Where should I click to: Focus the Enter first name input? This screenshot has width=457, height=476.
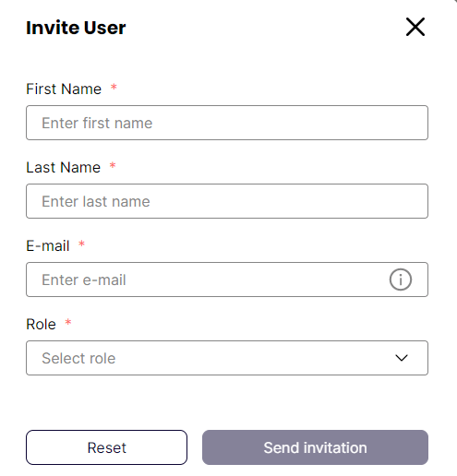pos(227,123)
